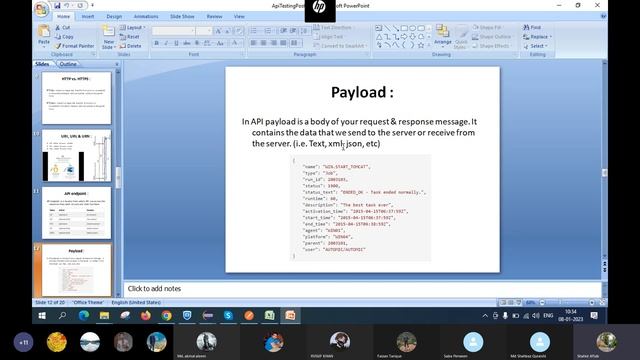Pick the rectangle shape from gallery

pyautogui.click(x=404, y=28)
